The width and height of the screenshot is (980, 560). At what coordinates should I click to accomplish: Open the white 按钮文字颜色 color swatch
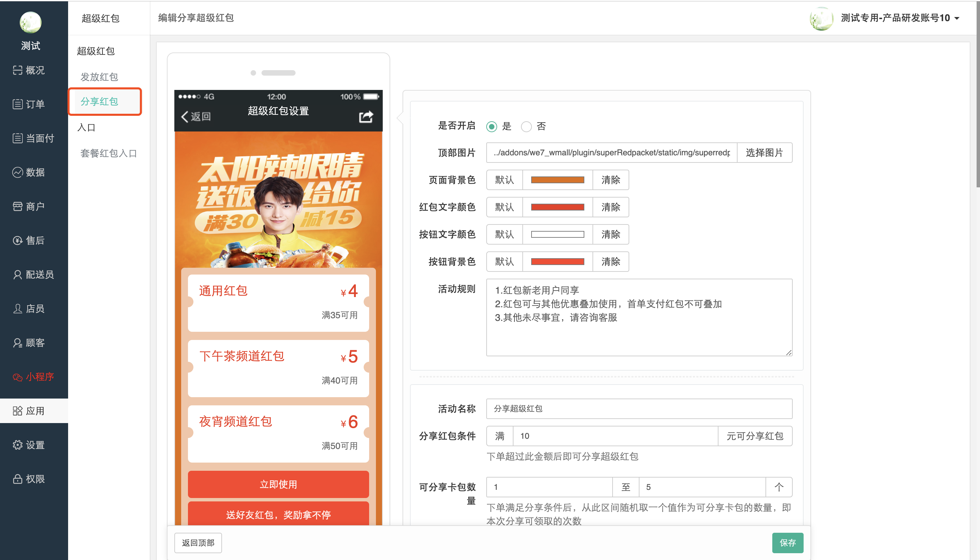557,235
